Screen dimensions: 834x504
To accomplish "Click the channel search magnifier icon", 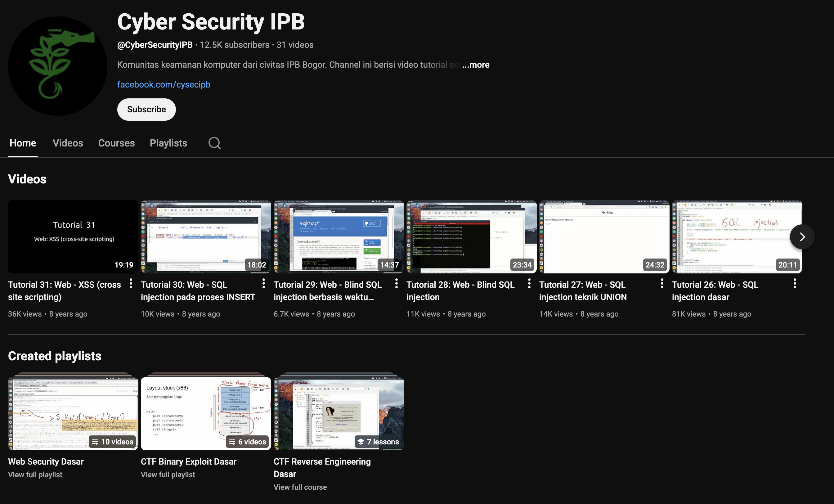I will (x=214, y=143).
